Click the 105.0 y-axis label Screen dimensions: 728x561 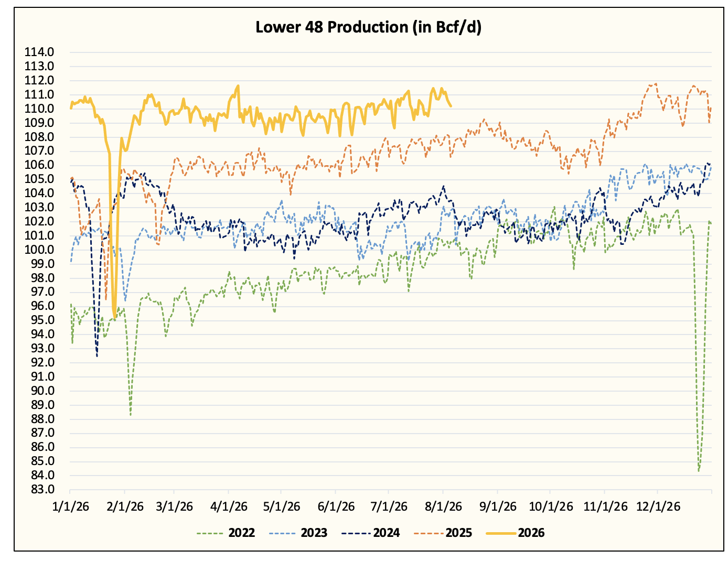(x=39, y=179)
